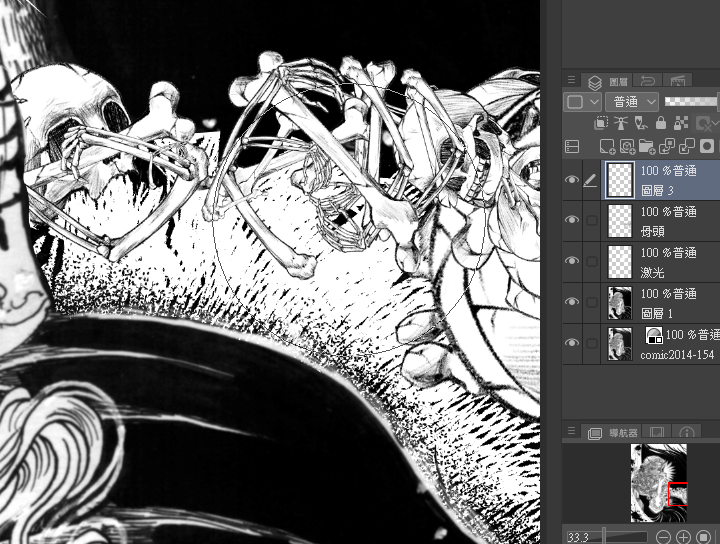The image size is (720, 544).
Task: Open the navigator panel hamburger menu
Action: tap(571, 431)
